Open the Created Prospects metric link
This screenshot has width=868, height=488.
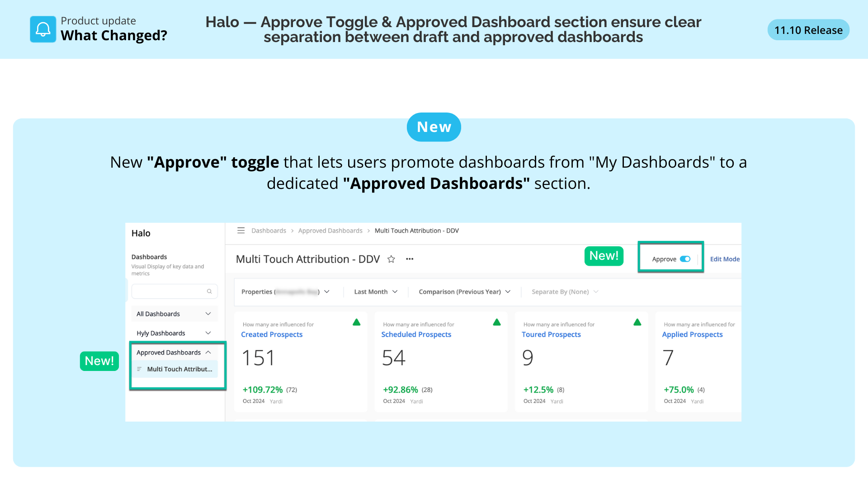click(272, 335)
